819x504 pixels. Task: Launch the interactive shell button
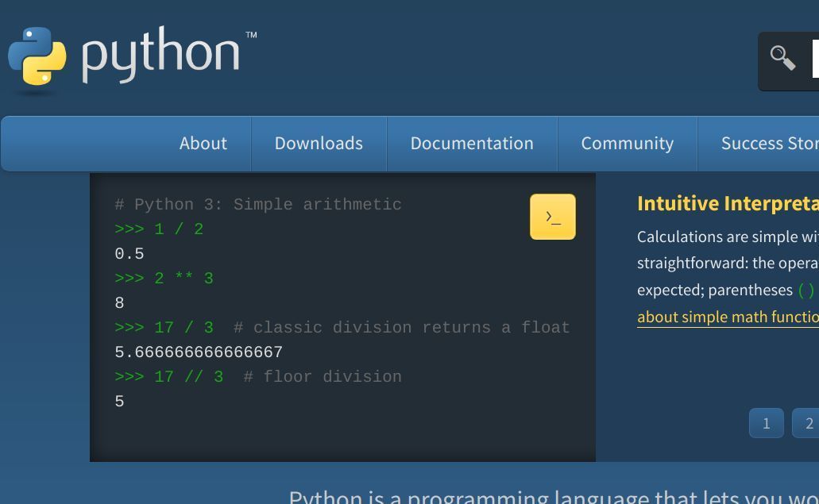pos(553,217)
